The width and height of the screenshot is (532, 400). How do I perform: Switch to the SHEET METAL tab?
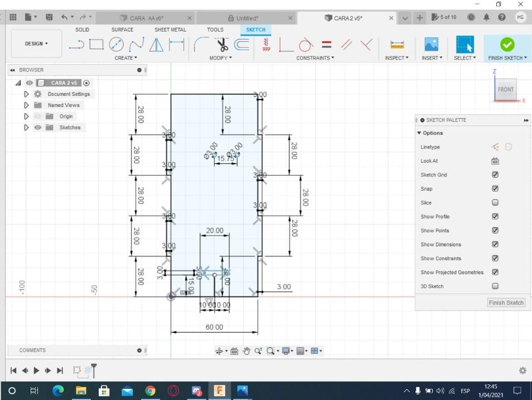[170, 30]
